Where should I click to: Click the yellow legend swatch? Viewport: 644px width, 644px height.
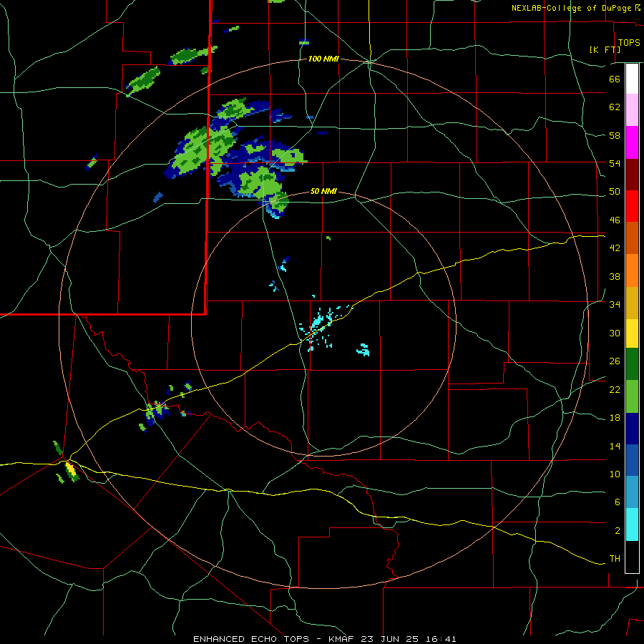coord(632,333)
